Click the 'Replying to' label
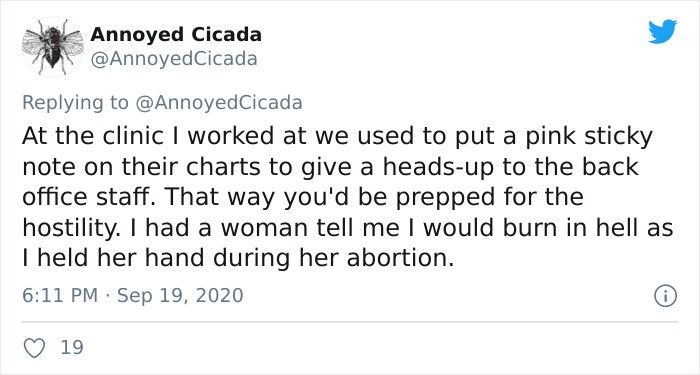This screenshot has height=375, width=700. tap(75, 104)
